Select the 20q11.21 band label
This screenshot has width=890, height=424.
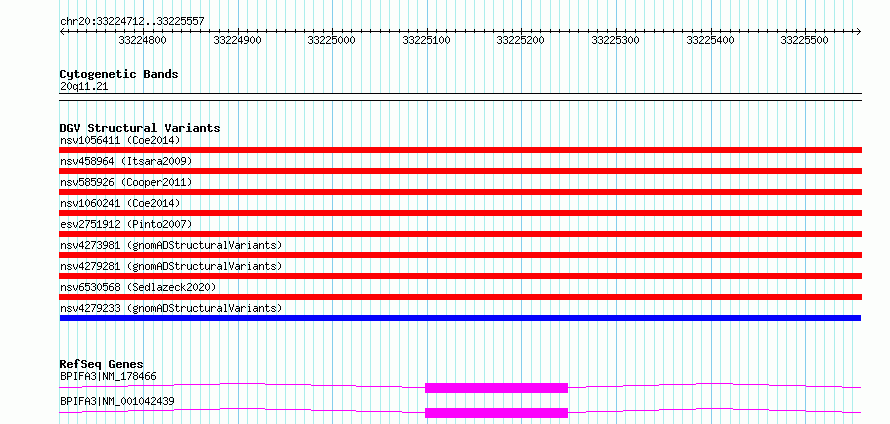[84, 87]
